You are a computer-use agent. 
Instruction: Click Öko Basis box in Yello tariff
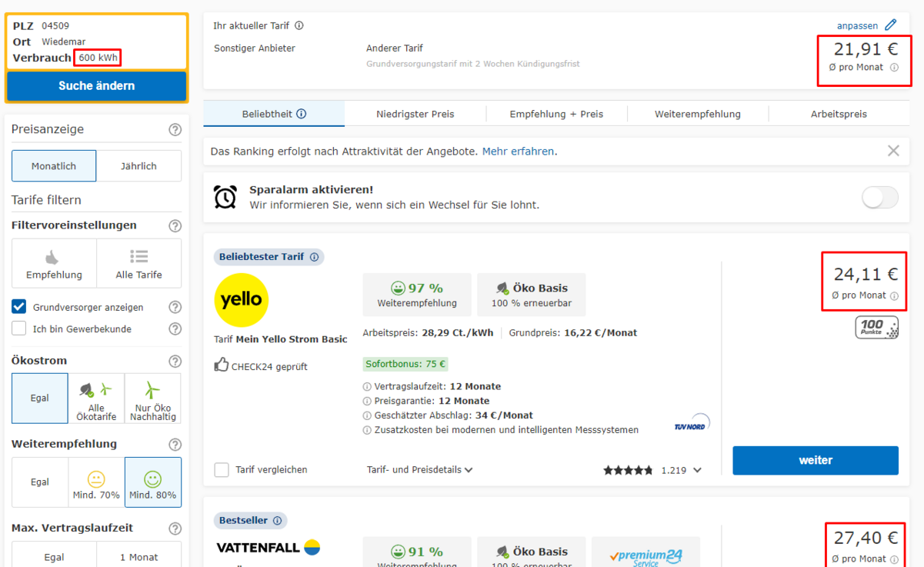tap(531, 295)
